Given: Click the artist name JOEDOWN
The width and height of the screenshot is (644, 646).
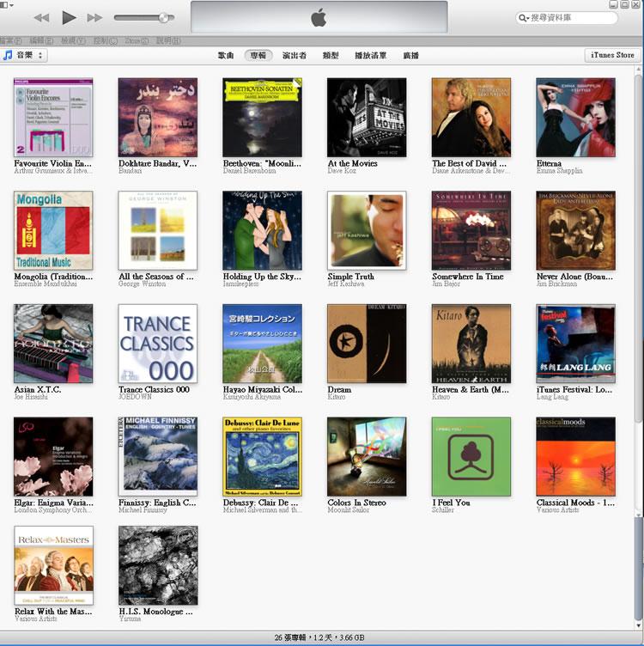Looking at the screenshot, I should point(135,397).
